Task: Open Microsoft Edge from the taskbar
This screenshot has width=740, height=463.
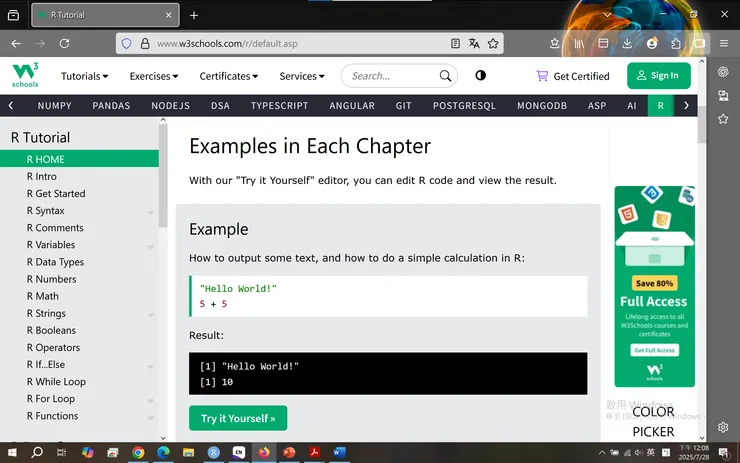Action: [163, 453]
